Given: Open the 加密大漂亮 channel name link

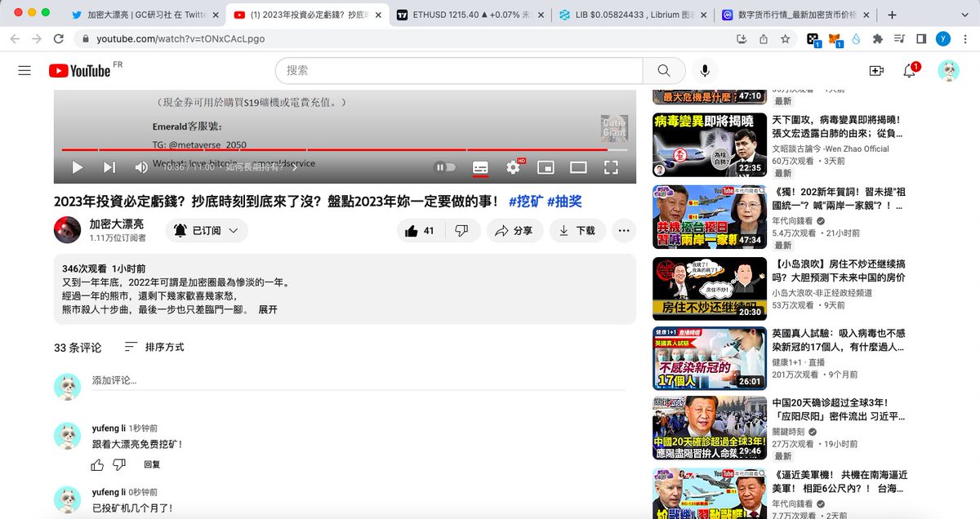Looking at the screenshot, I should [117, 224].
